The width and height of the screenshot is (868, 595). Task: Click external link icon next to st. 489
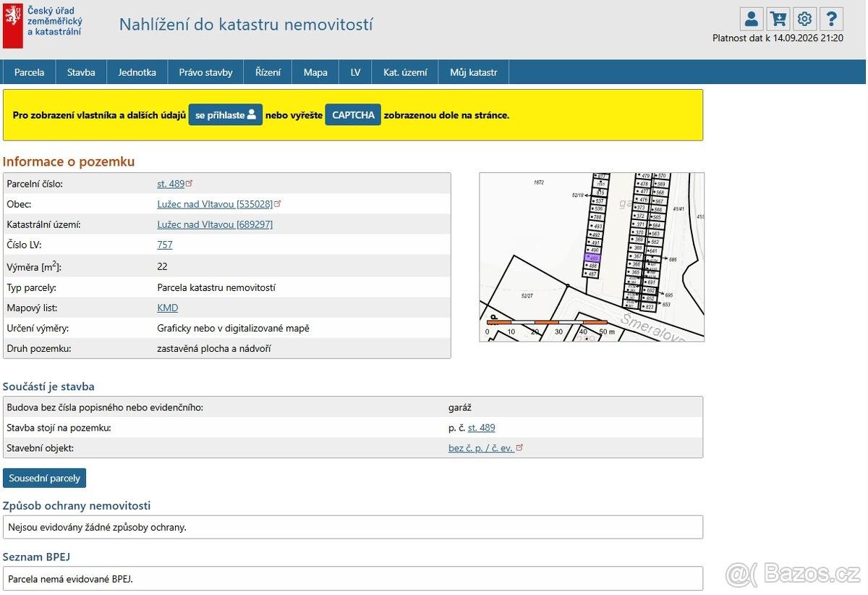190,183
